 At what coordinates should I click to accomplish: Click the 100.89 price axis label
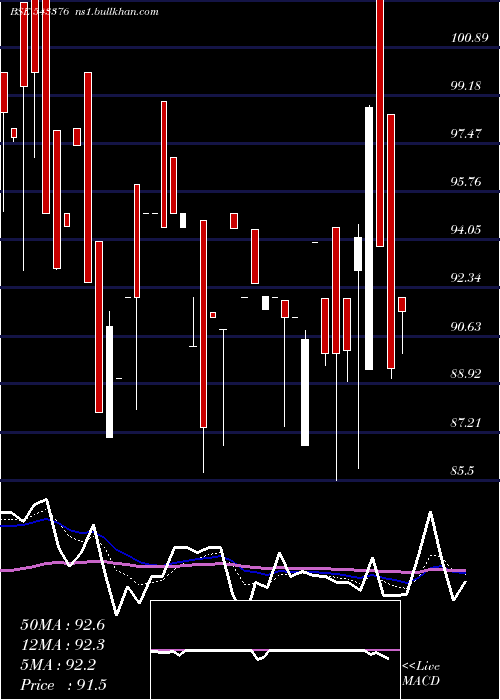[470, 38]
